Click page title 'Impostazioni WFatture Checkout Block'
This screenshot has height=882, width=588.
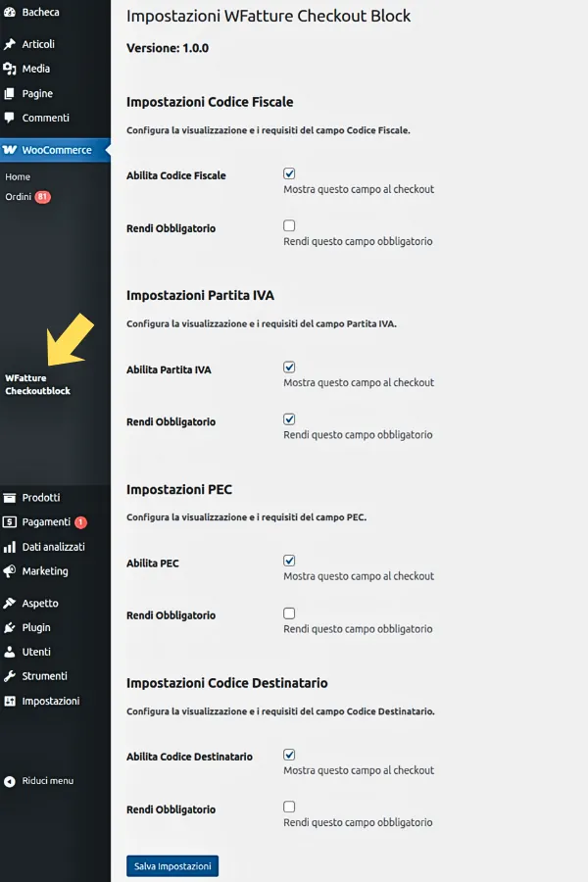[x=269, y=16]
